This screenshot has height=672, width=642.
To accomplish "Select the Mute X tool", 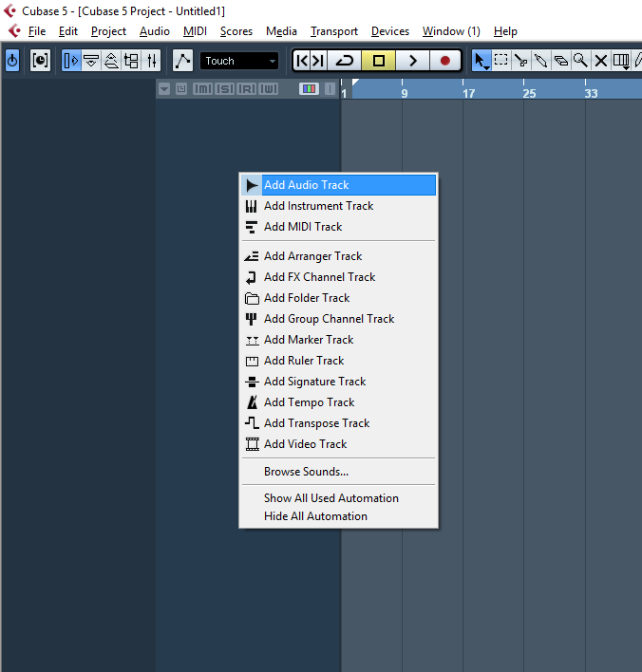I will pos(601,61).
